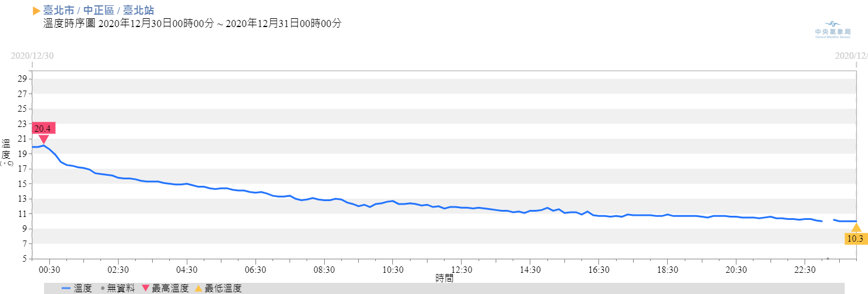Click the pink down-triangle icon in legend
This screenshot has width=868, height=294.
[146, 288]
